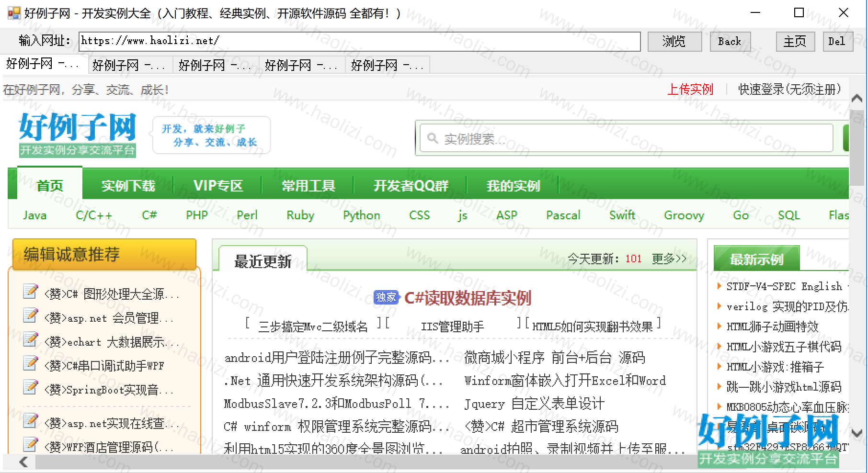The image size is (868, 473).
Task: Click the app icon in the title bar
Action: pos(14,13)
